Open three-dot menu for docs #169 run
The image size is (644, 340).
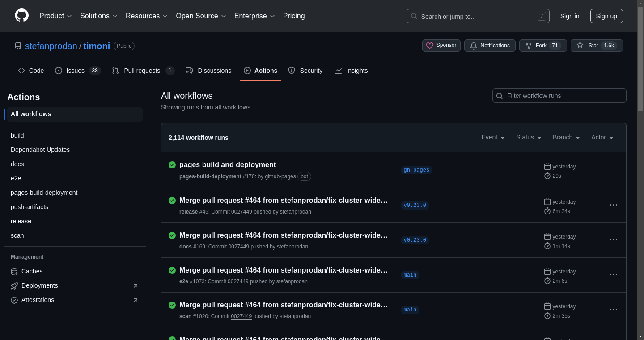(614, 240)
